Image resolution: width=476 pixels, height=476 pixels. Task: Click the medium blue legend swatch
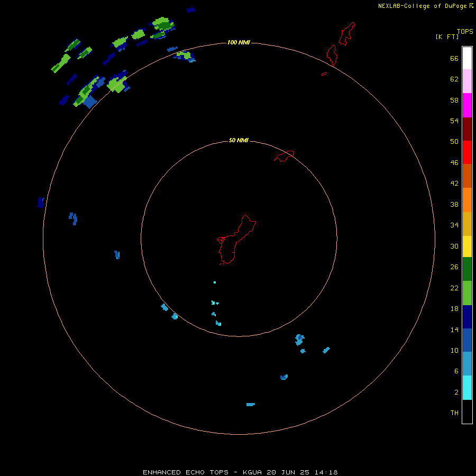pos(467,340)
